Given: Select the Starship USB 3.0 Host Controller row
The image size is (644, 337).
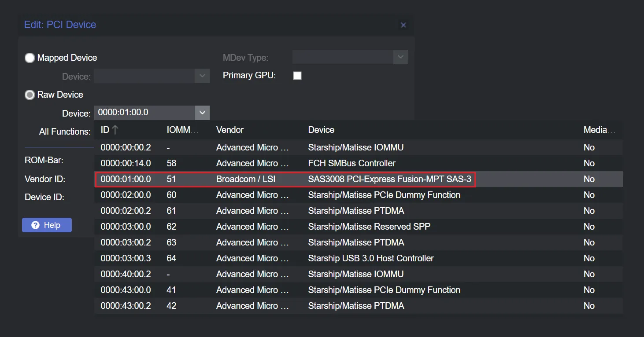Looking at the screenshot, I should 370,258.
